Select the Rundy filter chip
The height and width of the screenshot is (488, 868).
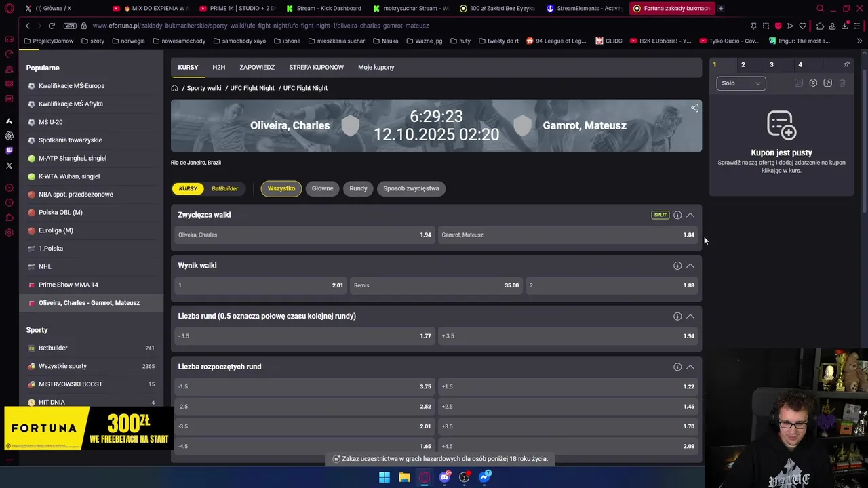click(x=358, y=188)
